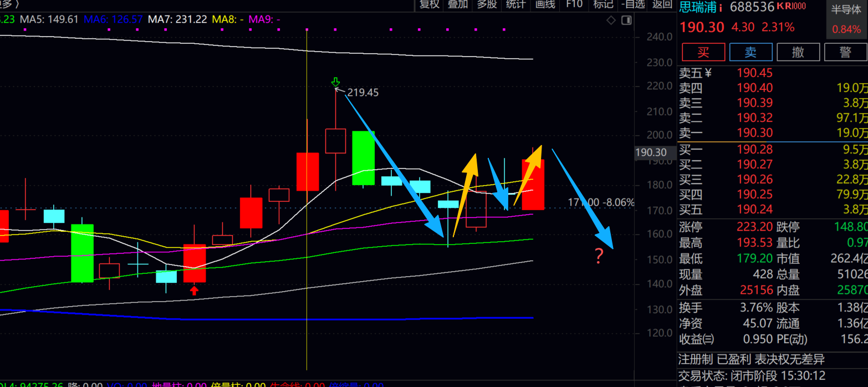868x387 pixels.
Task: Click the red up arrow marker below candle
Action: tap(195, 290)
